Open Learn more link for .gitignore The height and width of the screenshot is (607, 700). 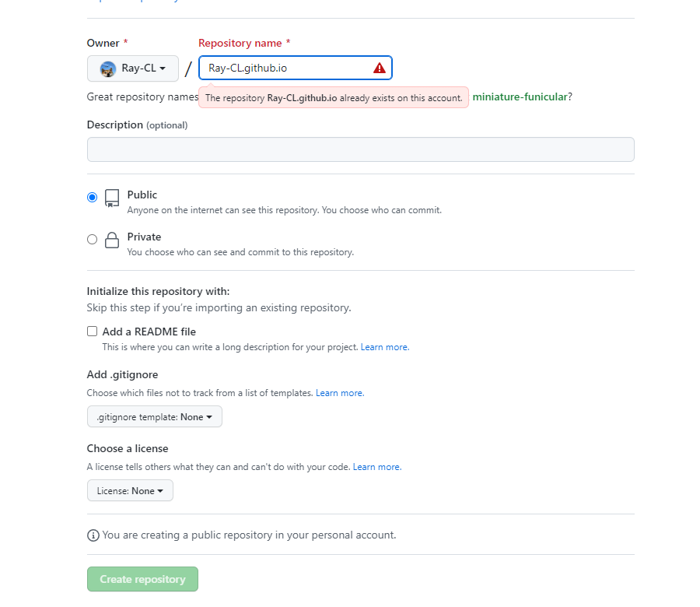339,393
